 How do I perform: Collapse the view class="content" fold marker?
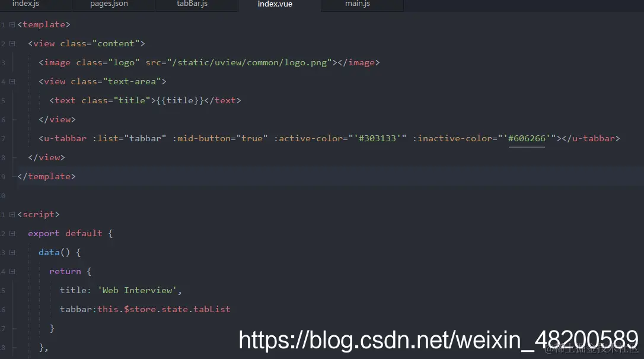pyautogui.click(x=12, y=43)
